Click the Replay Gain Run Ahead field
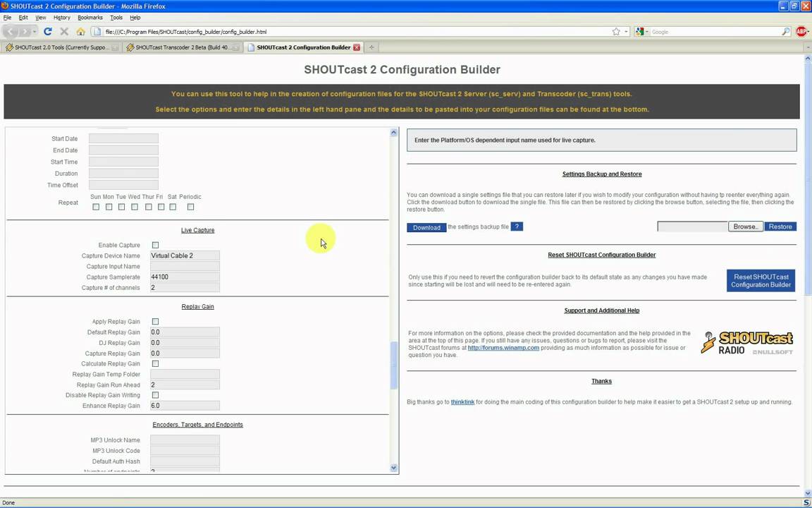812x508 pixels. pos(185,385)
